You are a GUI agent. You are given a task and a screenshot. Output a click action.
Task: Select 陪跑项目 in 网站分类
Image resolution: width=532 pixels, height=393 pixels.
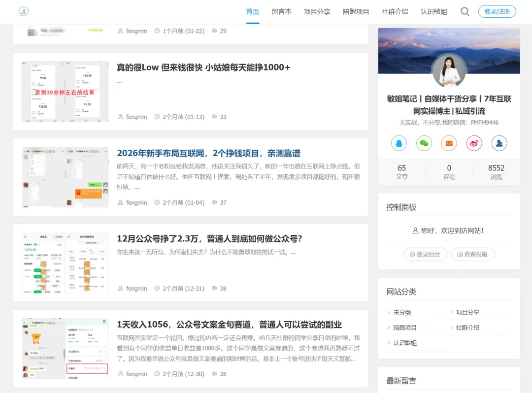pyautogui.click(x=405, y=327)
